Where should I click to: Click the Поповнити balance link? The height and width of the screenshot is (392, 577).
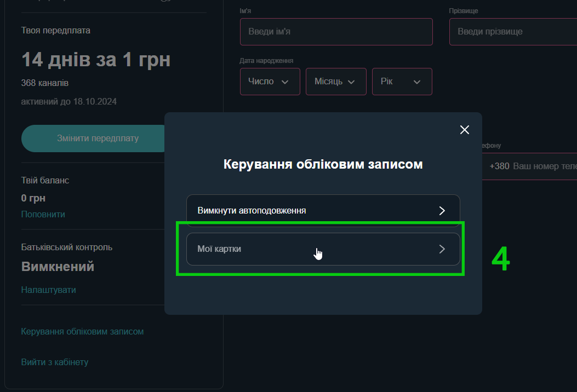click(43, 214)
